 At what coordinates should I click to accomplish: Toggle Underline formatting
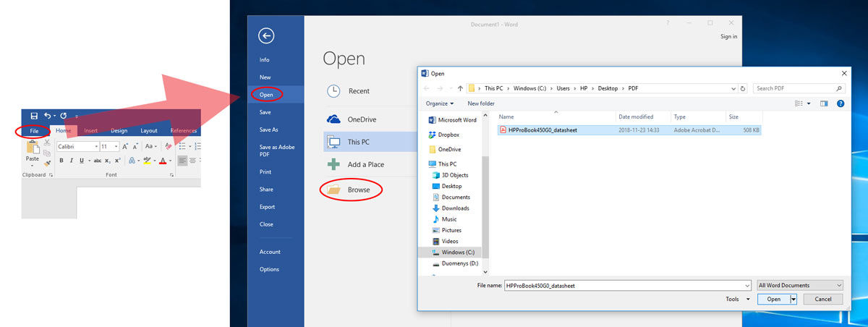pos(82,161)
